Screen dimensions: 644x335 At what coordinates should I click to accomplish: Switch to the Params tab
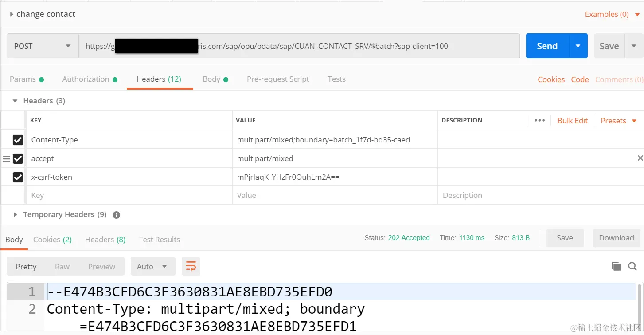click(27, 79)
